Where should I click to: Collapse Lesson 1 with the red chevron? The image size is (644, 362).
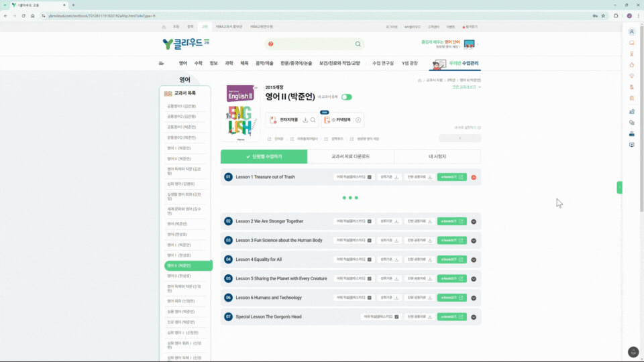point(474,177)
